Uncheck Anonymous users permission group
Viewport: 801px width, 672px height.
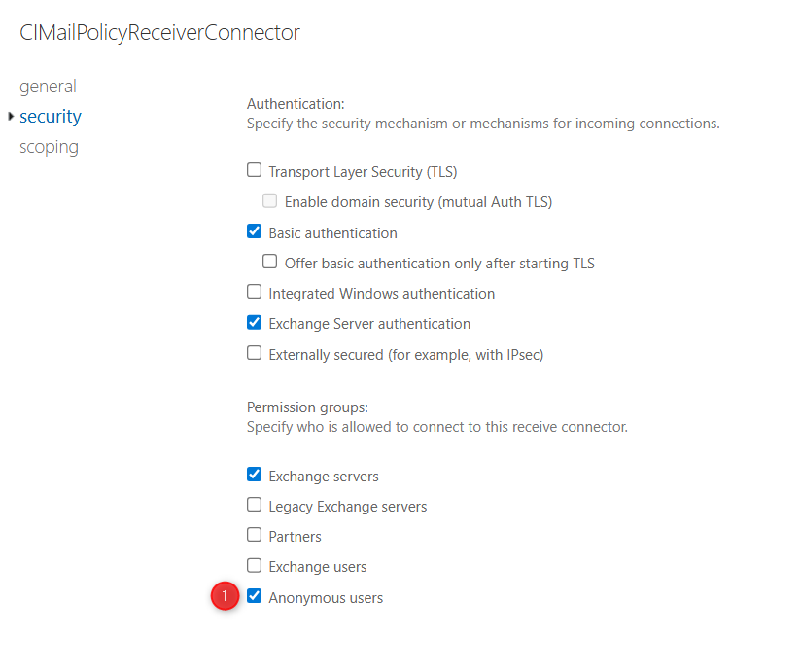pos(255,596)
